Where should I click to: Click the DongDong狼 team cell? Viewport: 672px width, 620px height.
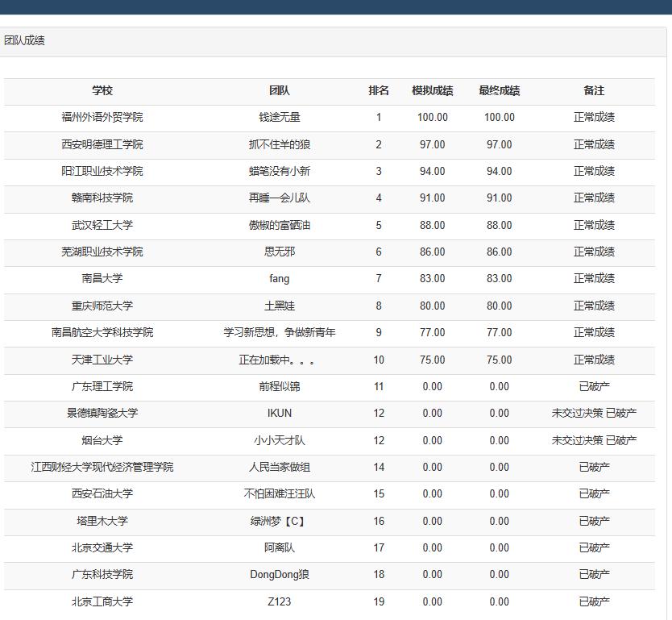[280, 574]
